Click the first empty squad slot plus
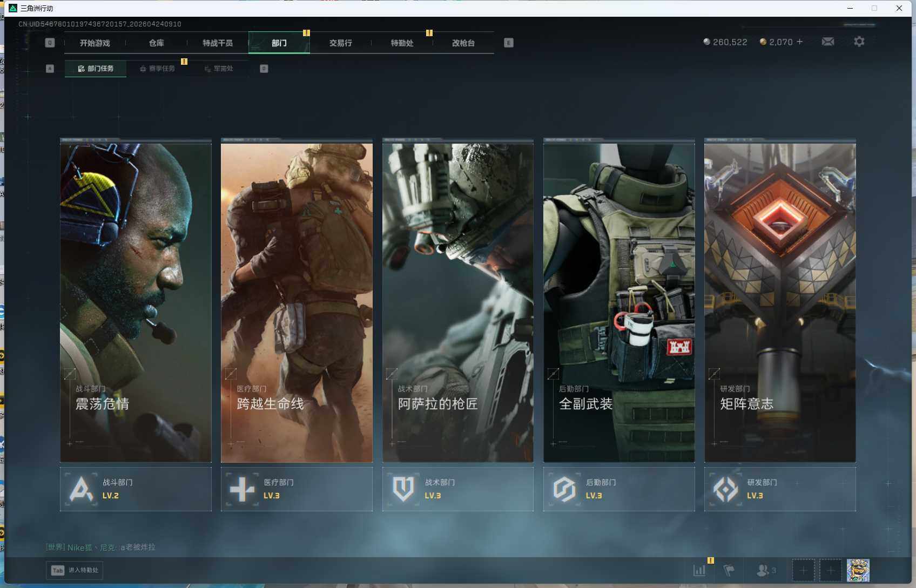 coord(803,570)
